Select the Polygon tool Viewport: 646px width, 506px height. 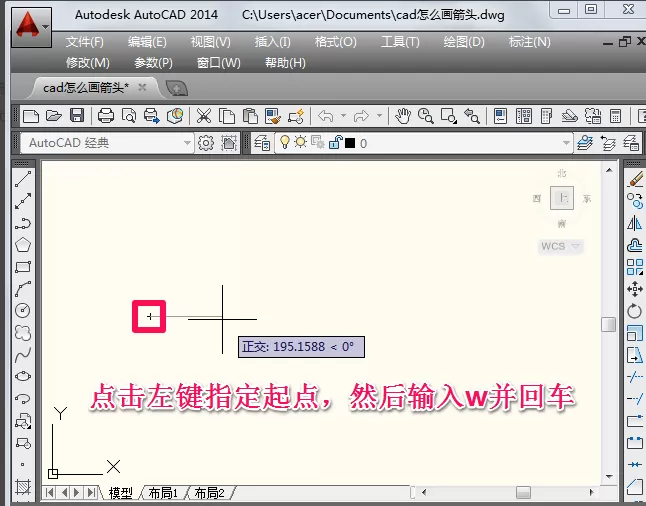pos(23,245)
